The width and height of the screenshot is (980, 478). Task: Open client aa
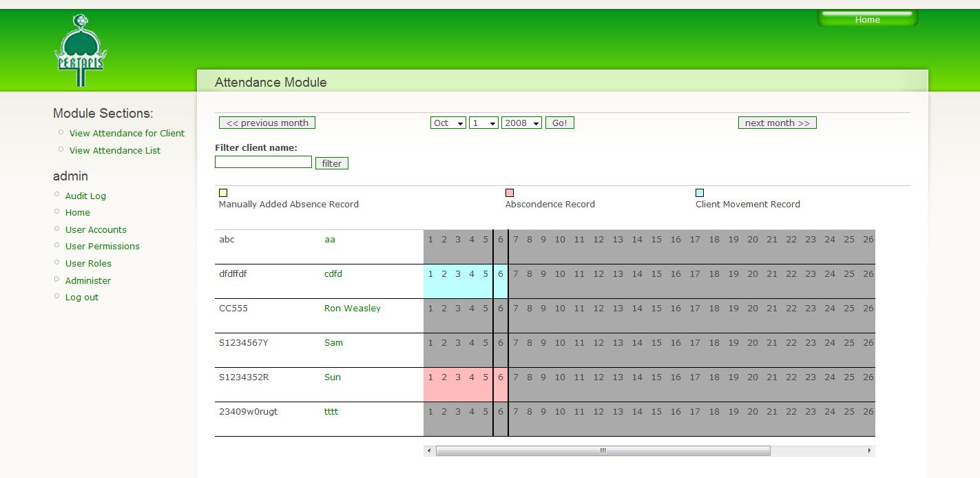tap(330, 239)
